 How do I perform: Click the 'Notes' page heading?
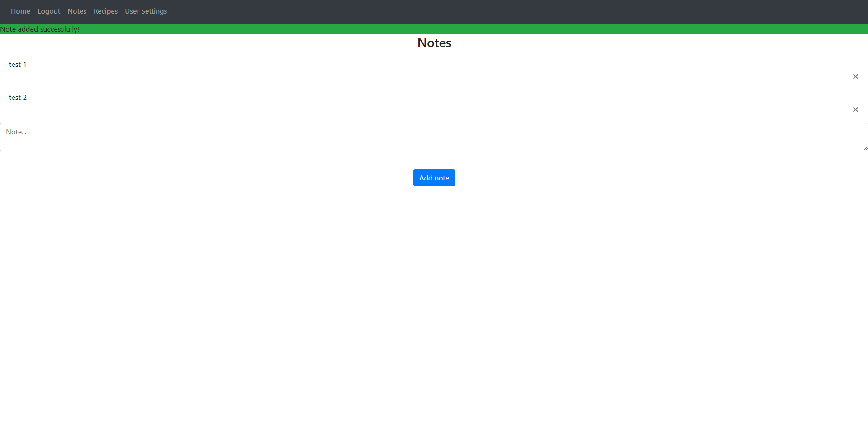[x=434, y=43]
